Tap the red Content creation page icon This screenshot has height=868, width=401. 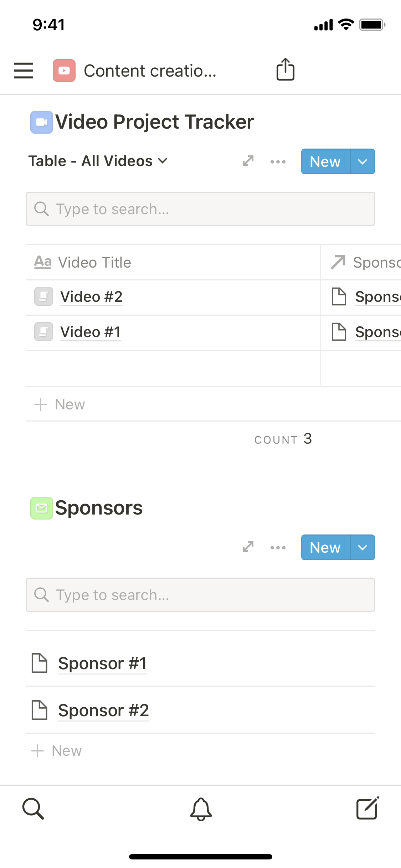(64, 71)
